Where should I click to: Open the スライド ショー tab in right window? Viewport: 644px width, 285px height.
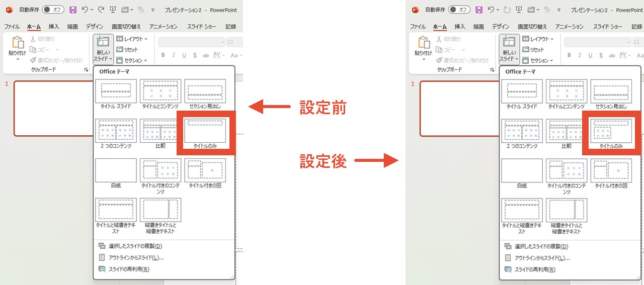click(608, 27)
